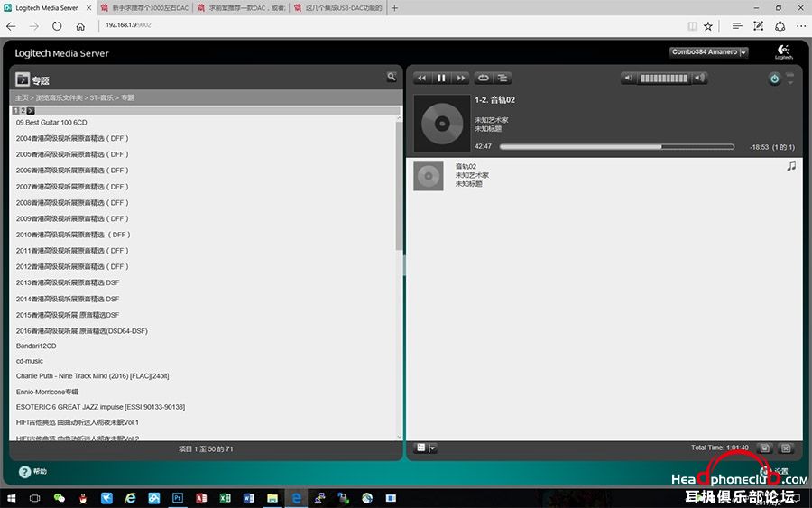The image size is (812, 508).
Task: Open Charlie Puth - Nine Track Mind album
Action: click(92, 376)
